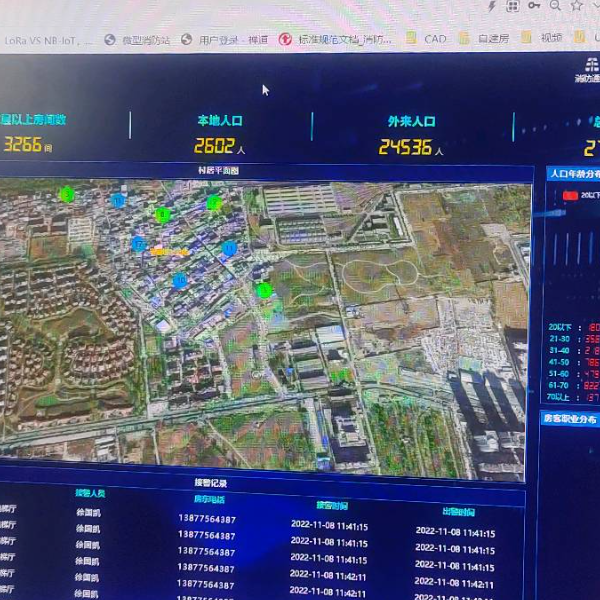The image size is (600, 600).
Task: Select blue map marker numbered 17
Action: (x=139, y=244)
